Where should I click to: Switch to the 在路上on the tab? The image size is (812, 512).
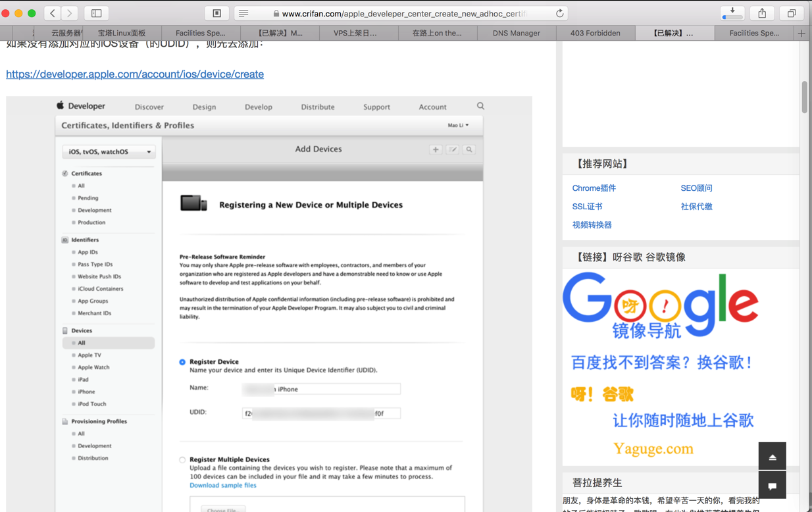tap(437, 33)
